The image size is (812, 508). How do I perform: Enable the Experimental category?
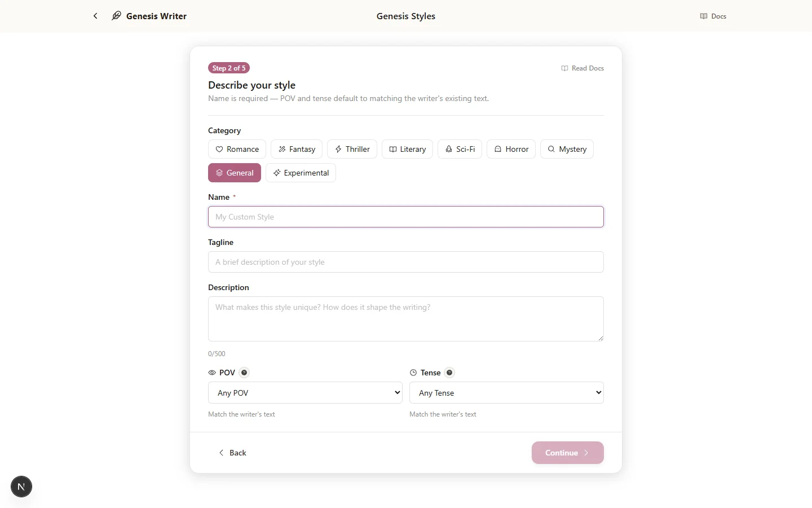tap(301, 173)
